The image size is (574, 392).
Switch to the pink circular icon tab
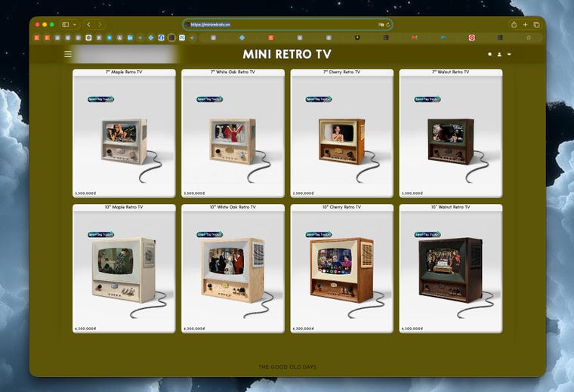coord(472,38)
